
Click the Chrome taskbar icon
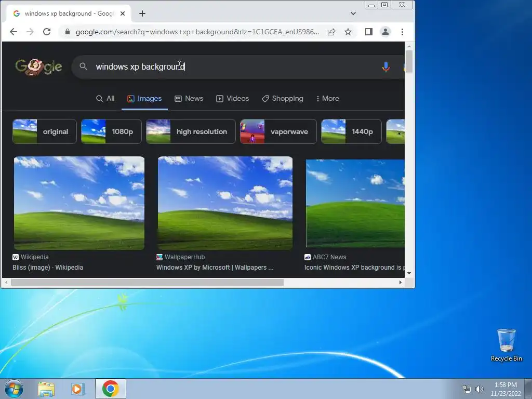coord(111,389)
